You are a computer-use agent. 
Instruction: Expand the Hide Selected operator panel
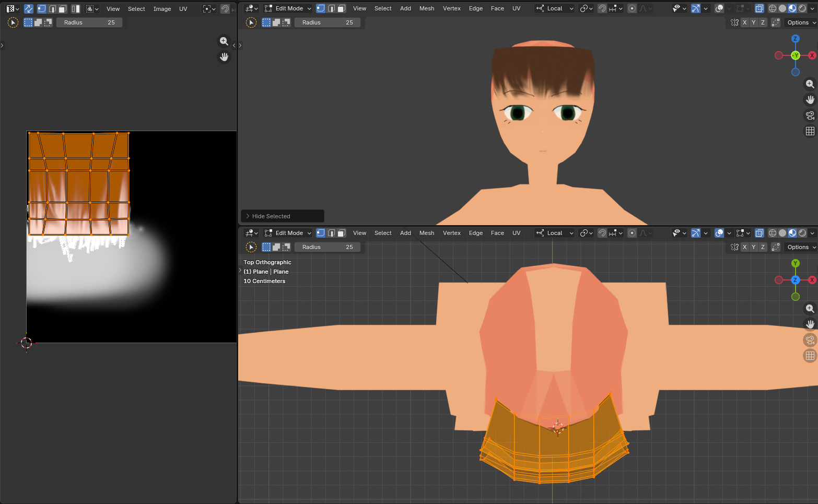point(282,216)
